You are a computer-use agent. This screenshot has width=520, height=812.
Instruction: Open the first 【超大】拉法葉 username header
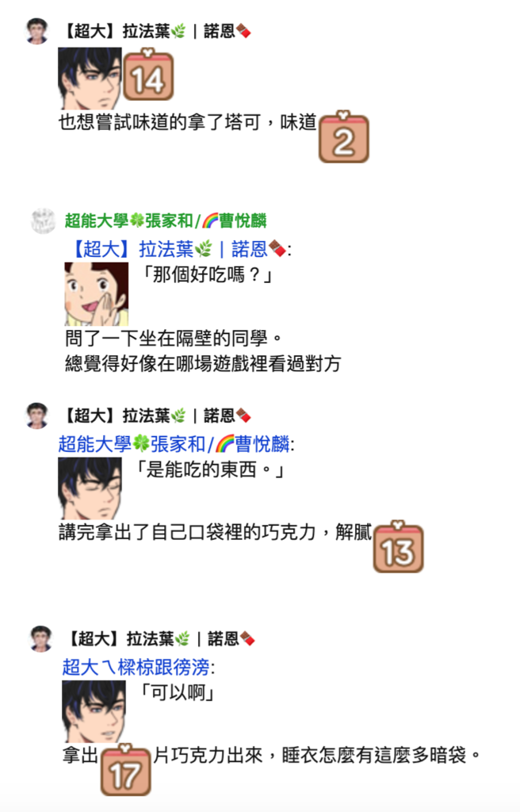(156, 32)
